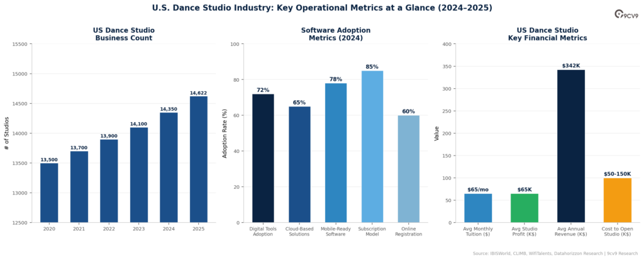The width and height of the screenshot is (644, 260).
Task: Select the 2025 bar labeled 14,622
Action: click(x=199, y=160)
